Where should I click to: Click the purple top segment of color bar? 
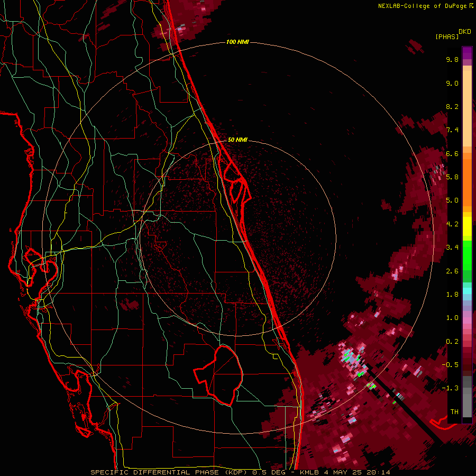pyautogui.click(x=467, y=53)
